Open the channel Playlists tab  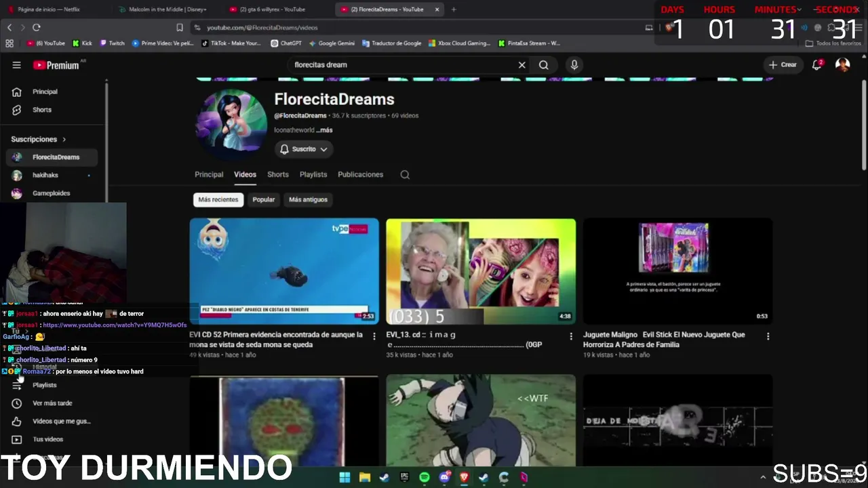pyautogui.click(x=313, y=175)
